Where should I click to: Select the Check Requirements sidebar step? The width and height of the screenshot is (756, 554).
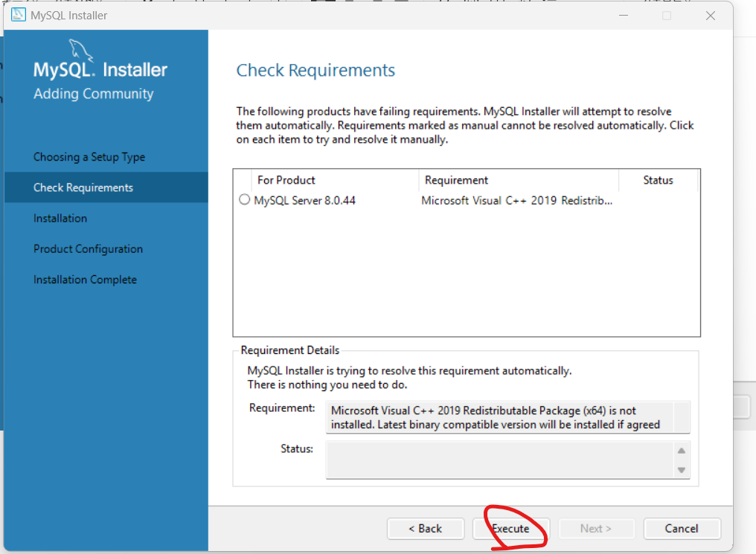[106, 187]
